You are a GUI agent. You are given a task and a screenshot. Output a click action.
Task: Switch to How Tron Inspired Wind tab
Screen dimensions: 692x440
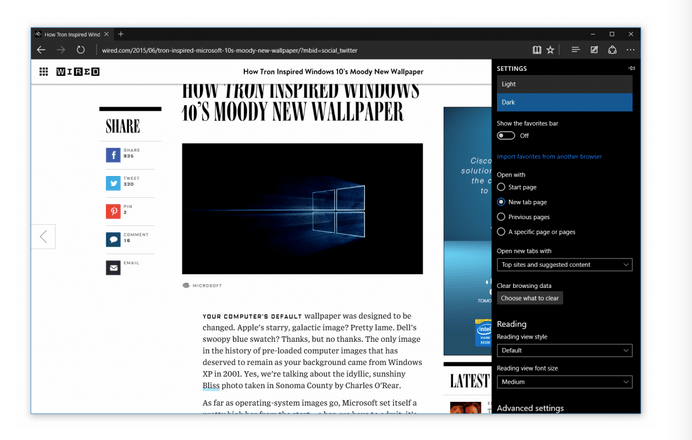click(71, 34)
